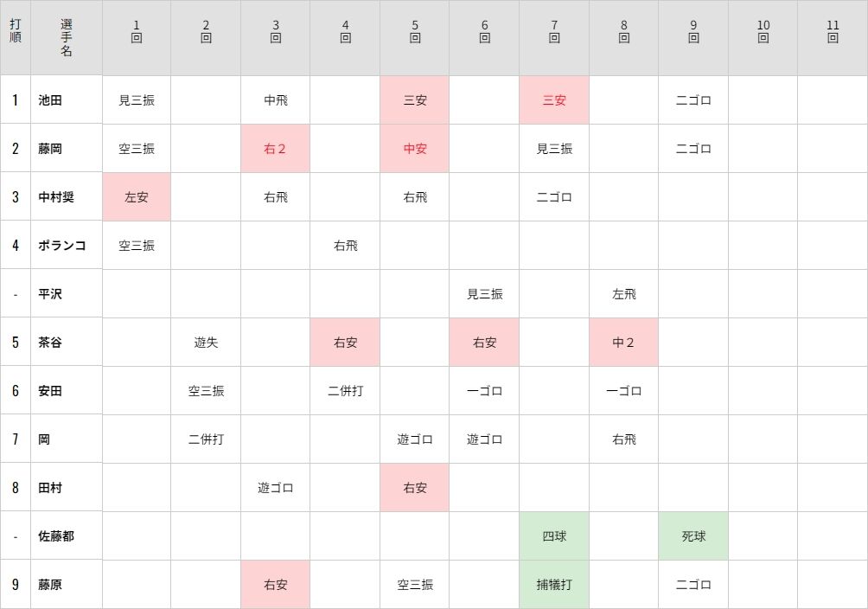This screenshot has height=609, width=868.
Task: Click the 1回 inning column header
Action: 137,32
